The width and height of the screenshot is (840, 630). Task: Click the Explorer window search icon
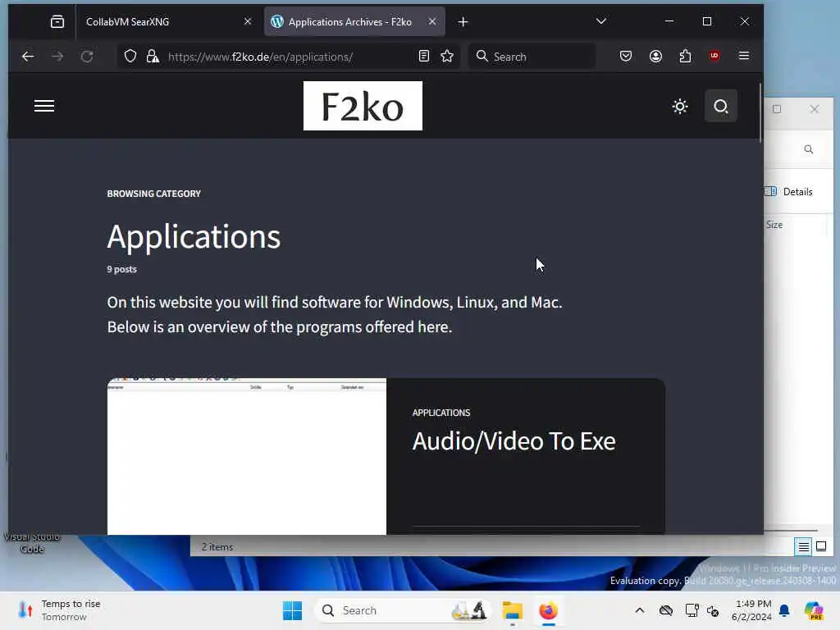[808, 149]
